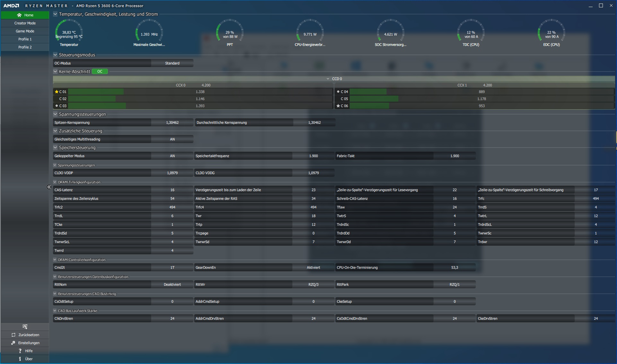Click the star marker on core C 06

(338, 106)
